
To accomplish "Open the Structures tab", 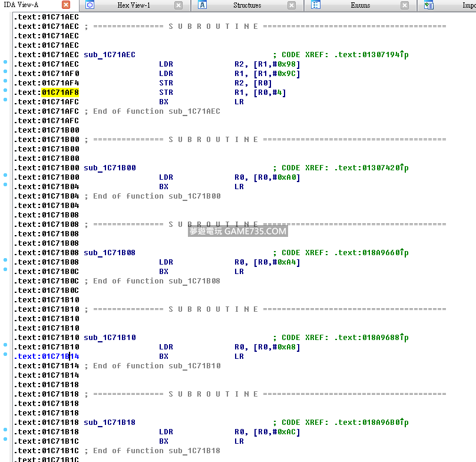I will click(x=247, y=5).
